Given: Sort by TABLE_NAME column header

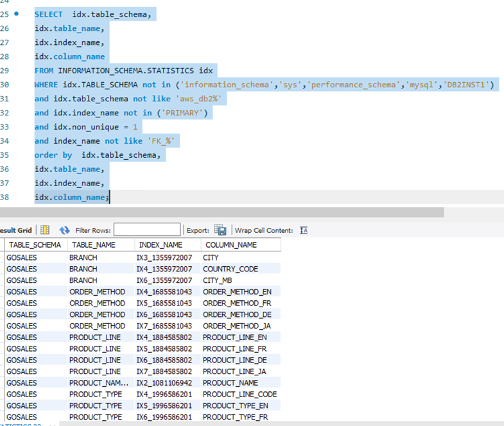Looking at the screenshot, I should (92, 244).
